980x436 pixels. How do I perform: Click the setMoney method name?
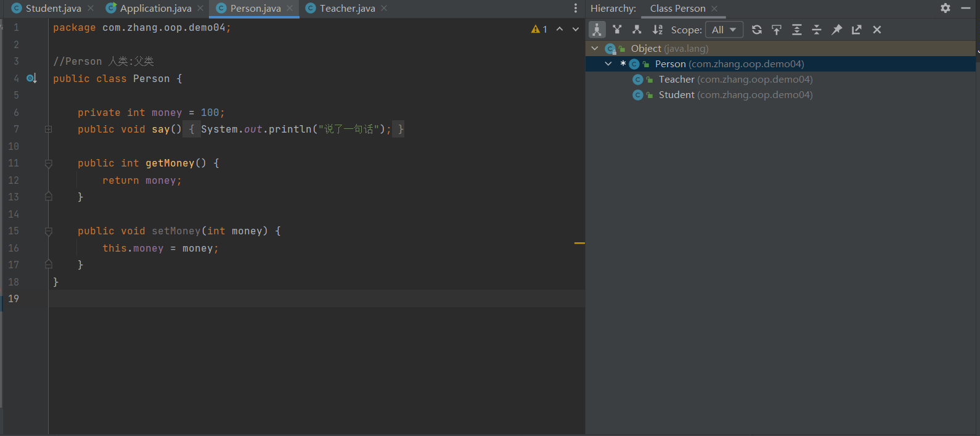point(176,231)
